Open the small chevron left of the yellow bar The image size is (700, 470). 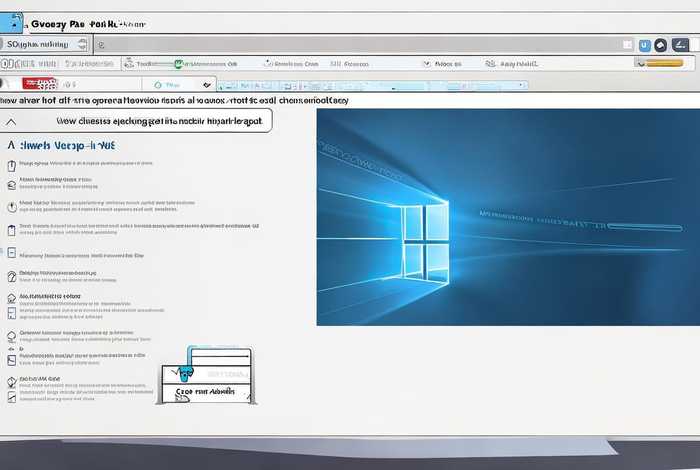tap(641, 63)
